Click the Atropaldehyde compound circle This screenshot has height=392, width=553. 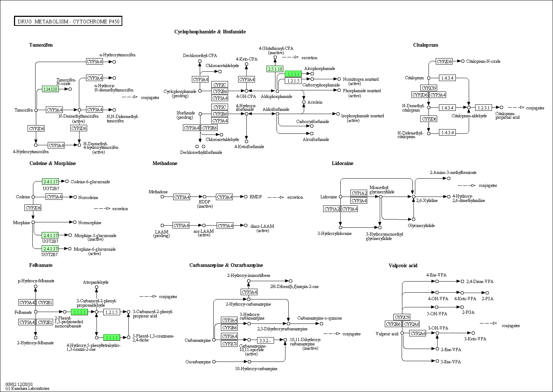click(96, 287)
